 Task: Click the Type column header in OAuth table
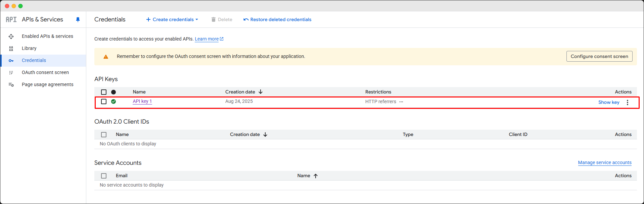pyautogui.click(x=408, y=134)
